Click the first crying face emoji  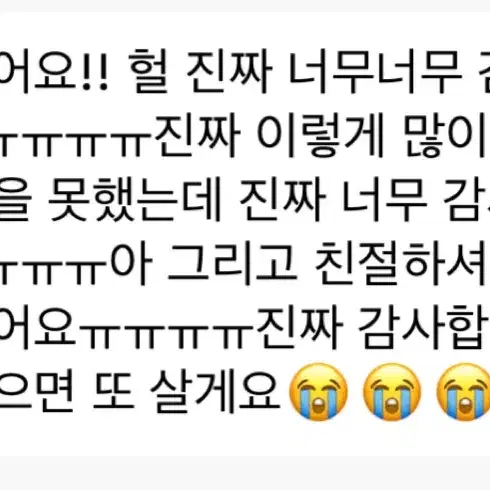click(x=318, y=392)
